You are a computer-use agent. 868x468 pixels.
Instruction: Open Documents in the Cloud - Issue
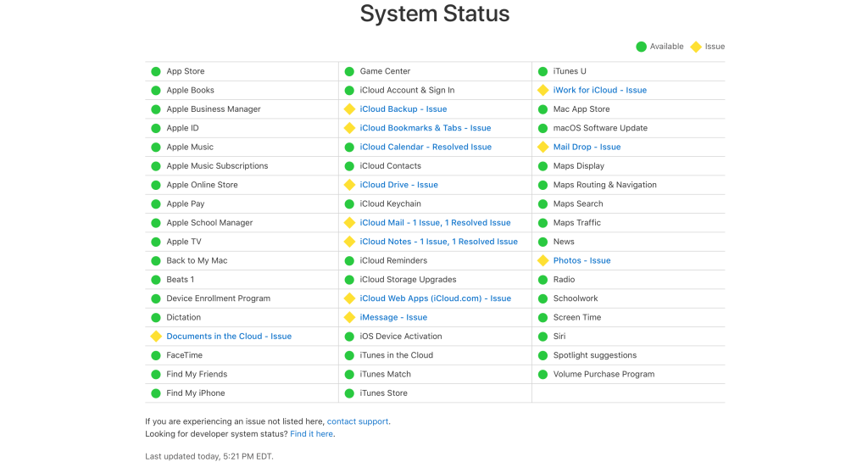click(229, 337)
